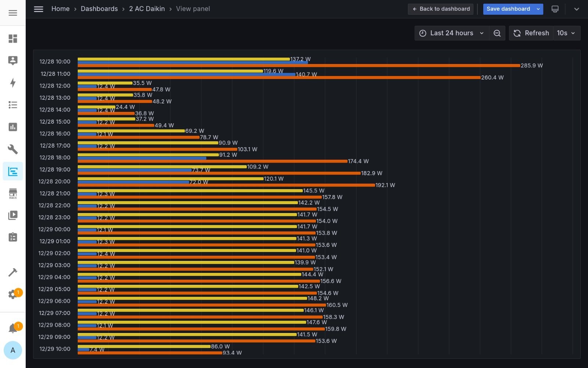Screen dimensions: 588x368
Task: Toggle TV kiosk display mode icon
Action: pyautogui.click(x=555, y=9)
